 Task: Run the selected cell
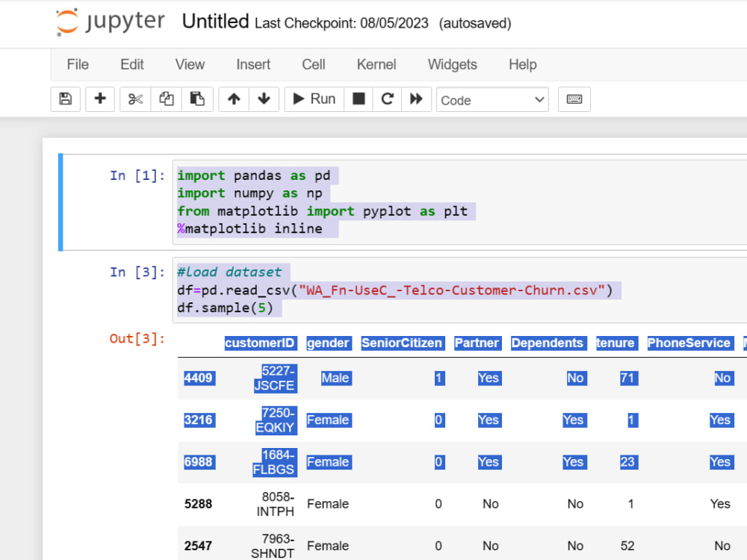tap(314, 99)
